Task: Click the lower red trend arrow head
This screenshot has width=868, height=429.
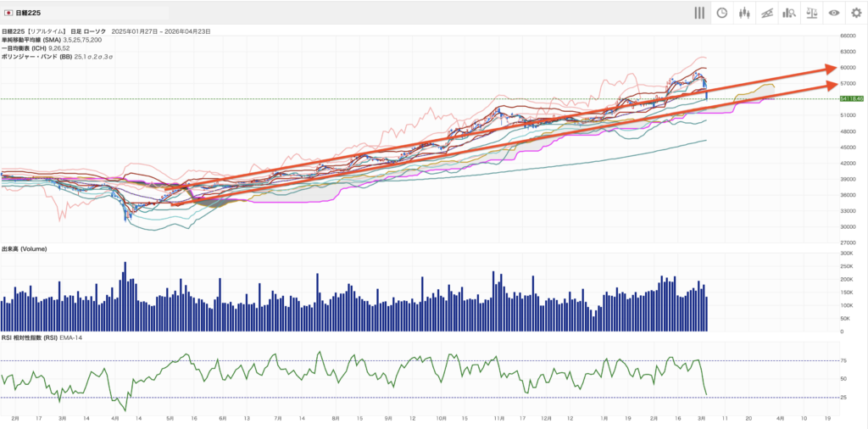Action: click(x=832, y=84)
